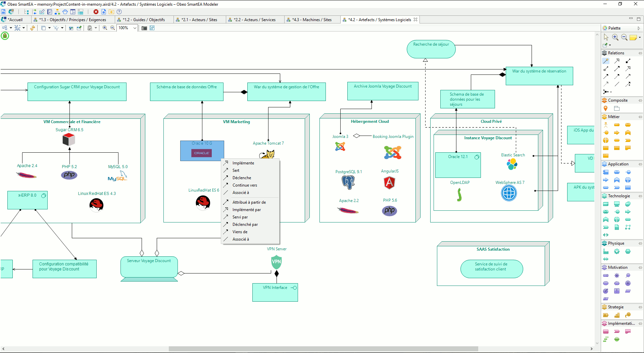Click the MySQL 5.0 dolphin logo
The height and width of the screenshot is (353, 644).
click(118, 176)
